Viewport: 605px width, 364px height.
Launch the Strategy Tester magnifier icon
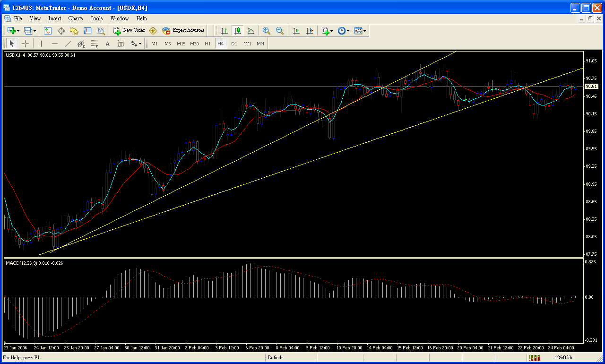[101, 31]
